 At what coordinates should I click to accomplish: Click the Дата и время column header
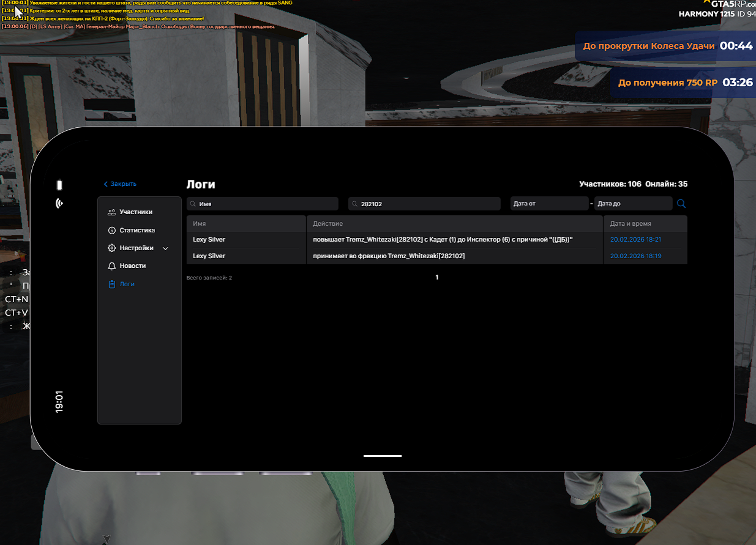646,224
